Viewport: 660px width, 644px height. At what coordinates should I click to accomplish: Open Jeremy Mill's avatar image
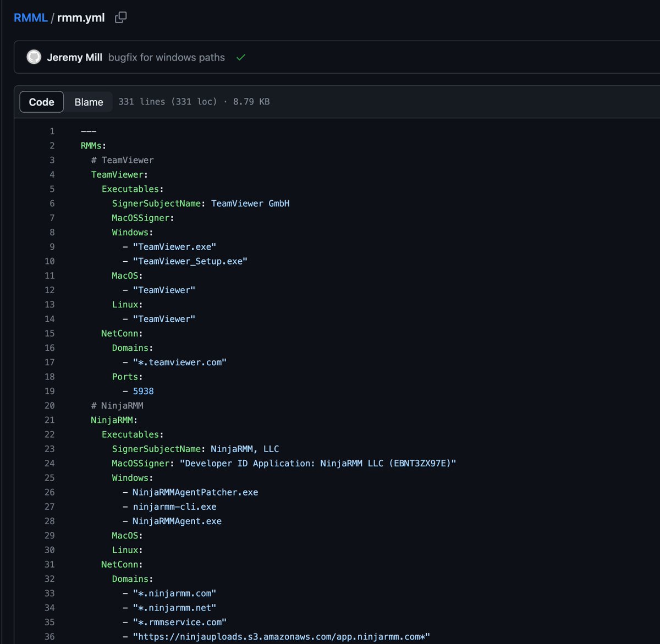click(34, 57)
